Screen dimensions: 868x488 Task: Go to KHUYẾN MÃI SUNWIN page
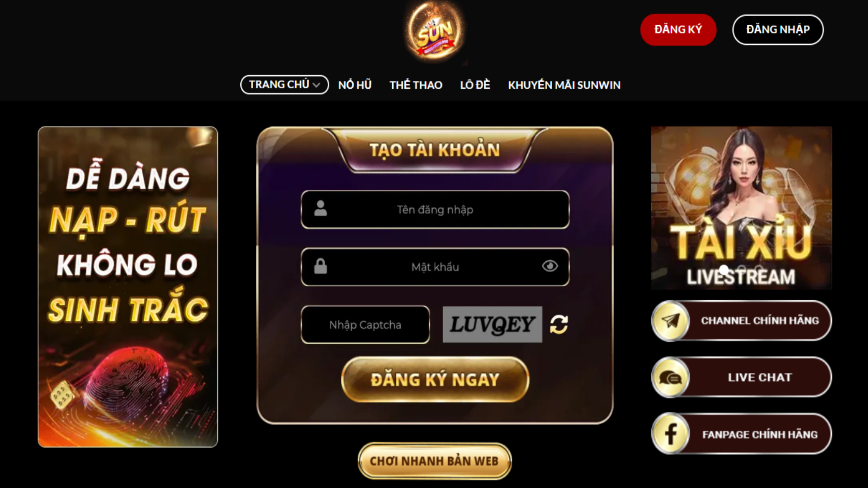[564, 85]
